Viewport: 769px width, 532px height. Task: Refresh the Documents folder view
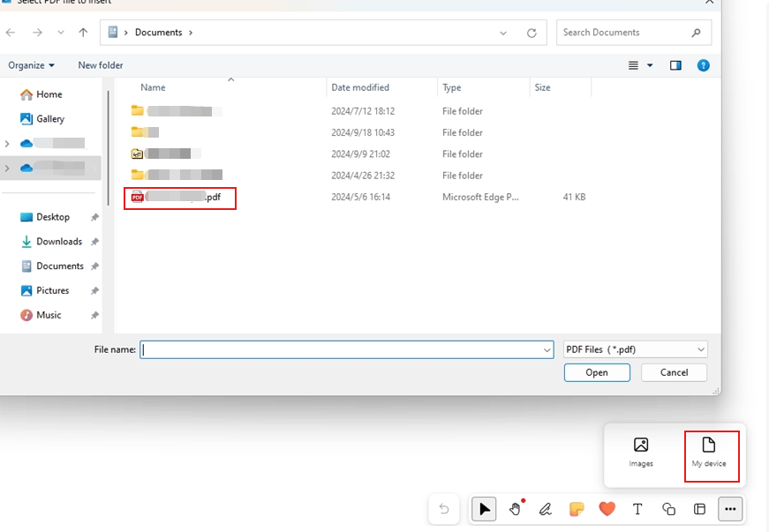coord(532,34)
